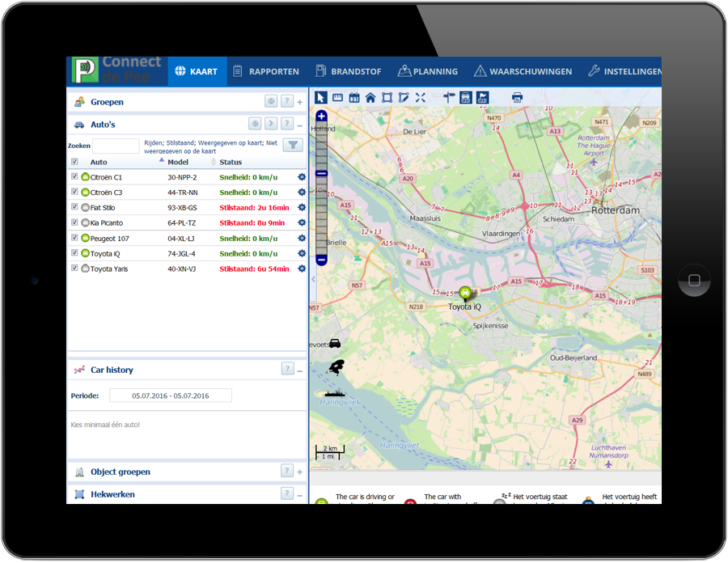The width and height of the screenshot is (728, 563).
Task: Open Auto's panel settings gear
Action: [255, 124]
